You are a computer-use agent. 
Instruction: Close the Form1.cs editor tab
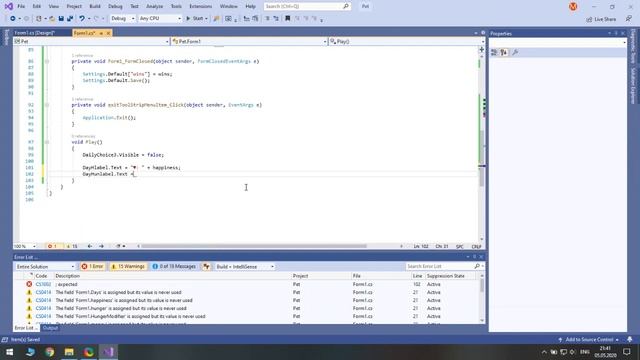tap(108, 33)
